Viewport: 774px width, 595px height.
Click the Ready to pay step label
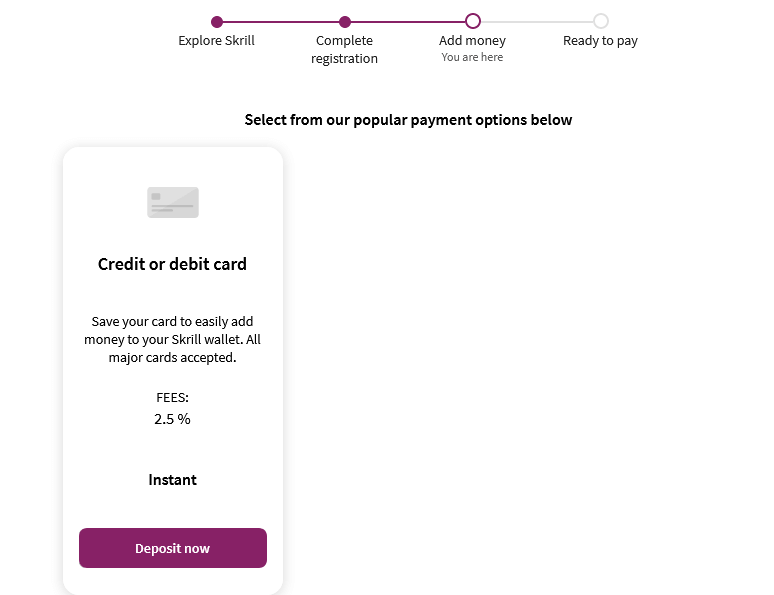click(x=600, y=40)
